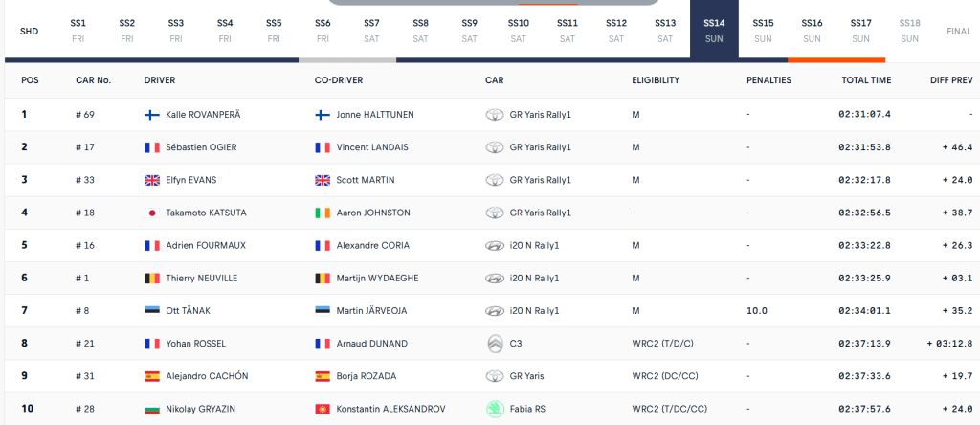Click Spanish flag beside Alejandro CACHÓN

coord(151,376)
